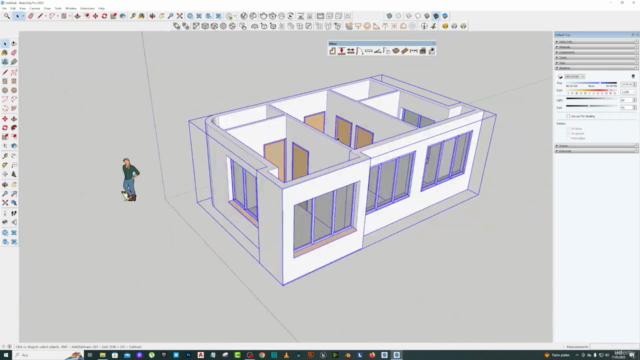Viewport: 640px width, 360px height.
Task: Select the Lasso tool in left toolbar
Action: coord(14,43)
